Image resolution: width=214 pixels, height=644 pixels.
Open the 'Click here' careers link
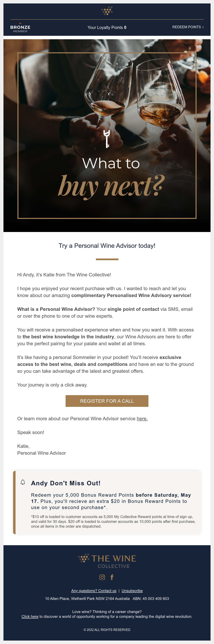pyautogui.click(x=30, y=616)
